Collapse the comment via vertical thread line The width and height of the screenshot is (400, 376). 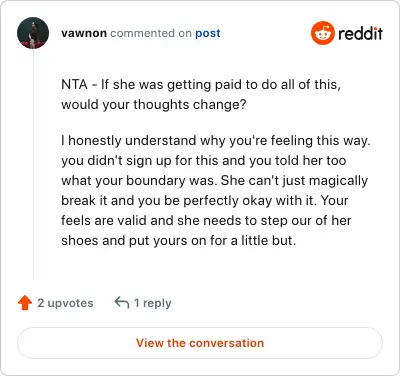pyautogui.click(x=33, y=164)
